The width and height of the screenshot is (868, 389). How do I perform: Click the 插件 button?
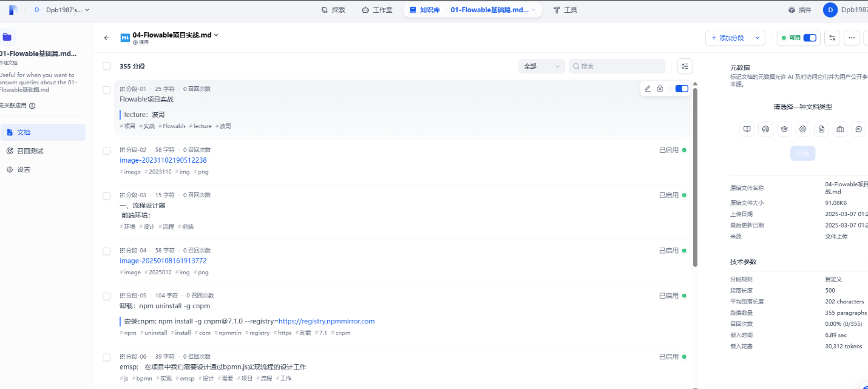click(799, 10)
